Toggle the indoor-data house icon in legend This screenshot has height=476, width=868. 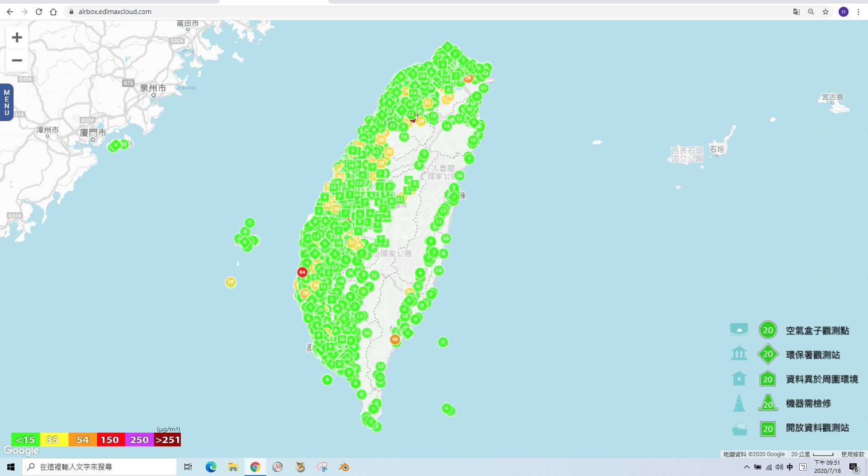point(739,378)
